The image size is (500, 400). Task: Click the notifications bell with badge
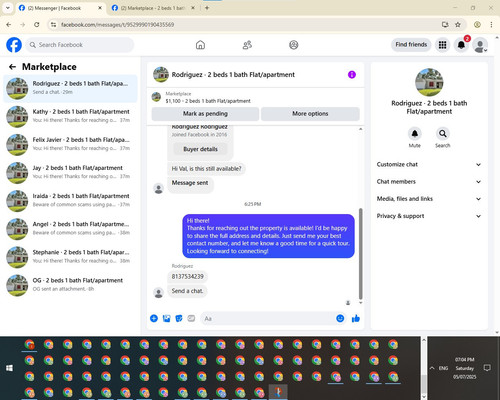click(x=461, y=45)
